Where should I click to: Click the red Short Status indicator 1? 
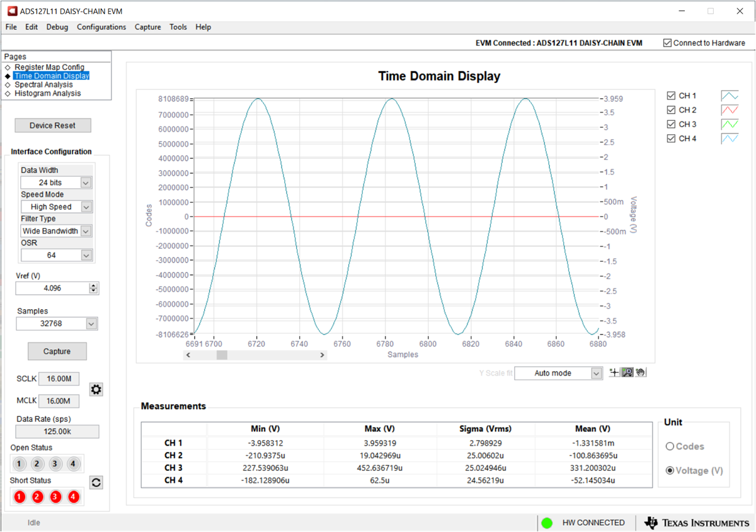(19, 496)
